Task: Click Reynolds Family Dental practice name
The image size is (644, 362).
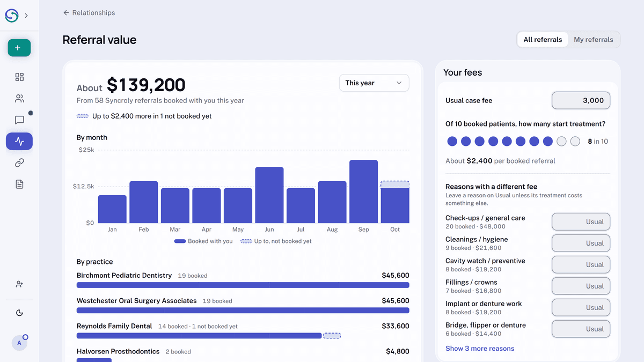Action: (114, 326)
